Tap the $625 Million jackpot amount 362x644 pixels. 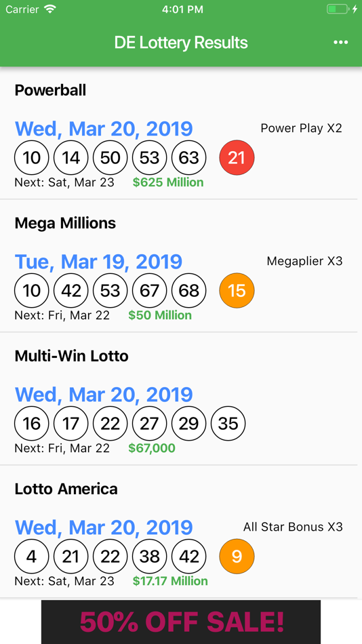(168, 182)
